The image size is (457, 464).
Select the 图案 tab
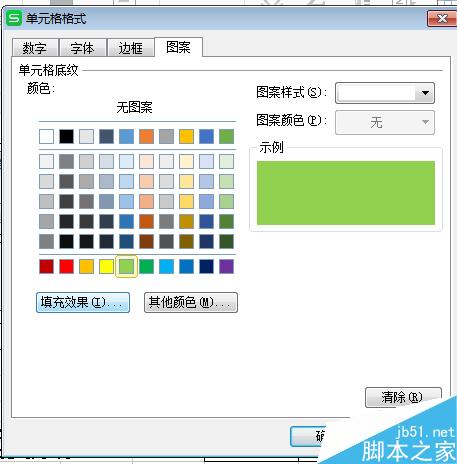point(179,47)
